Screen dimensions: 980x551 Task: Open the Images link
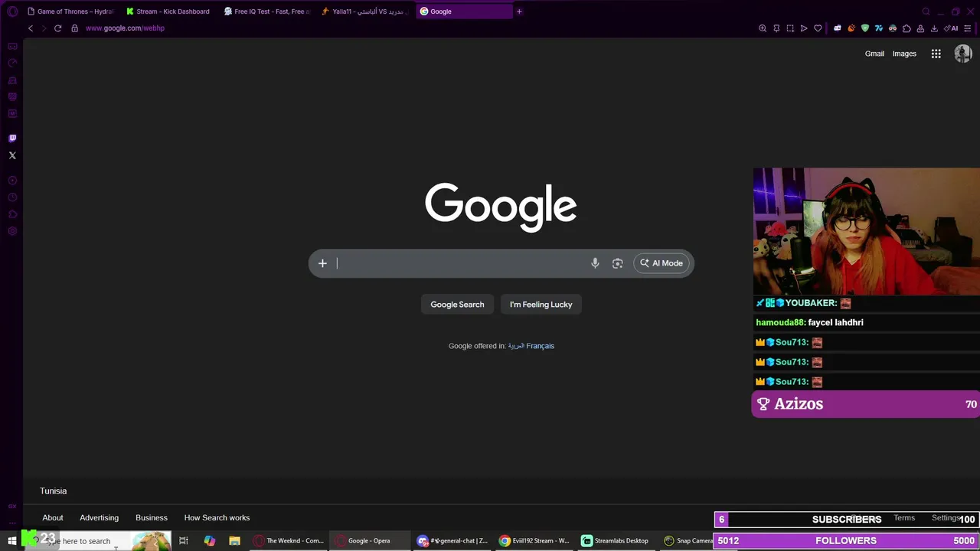(904, 54)
